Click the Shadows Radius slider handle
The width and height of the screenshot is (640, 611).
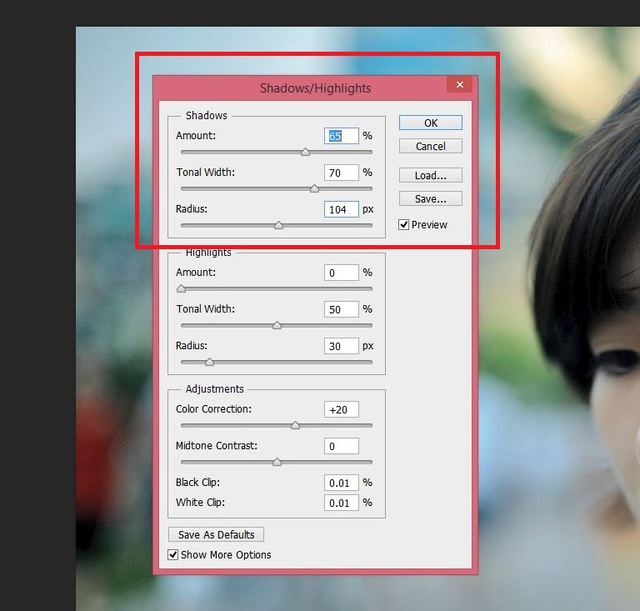[279, 225]
